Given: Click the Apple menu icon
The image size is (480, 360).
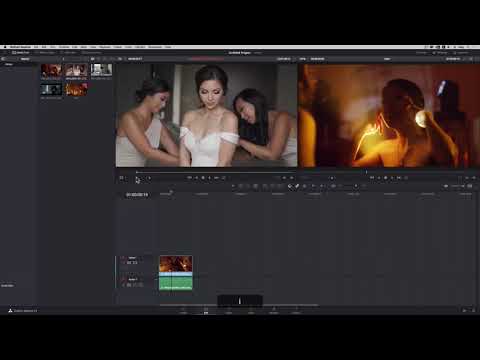Looking at the screenshot, I should (x=5, y=47).
